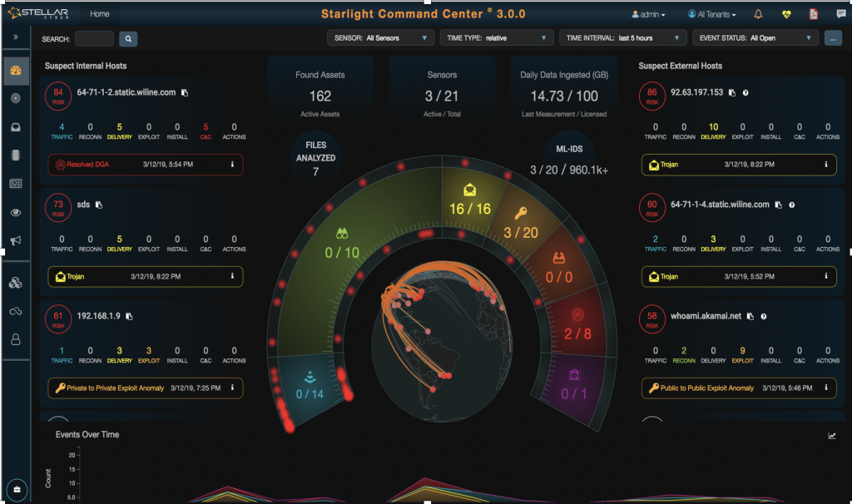Click into the search input field
The height and width of the screenshot is (504, 852).
pos(95,38)
